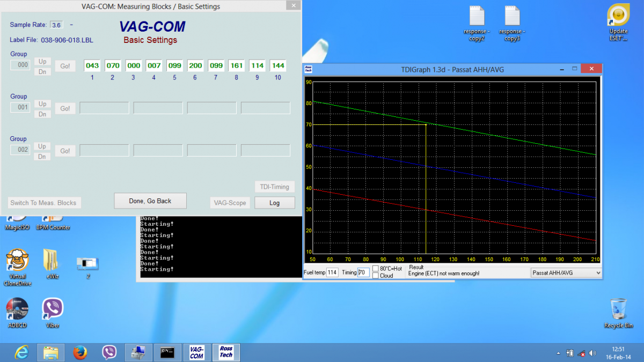This screenshot has height=362, width=644.
Task: Click the Ross Tech icon in TDIGraph title bar
Action: tap(308, 69)
